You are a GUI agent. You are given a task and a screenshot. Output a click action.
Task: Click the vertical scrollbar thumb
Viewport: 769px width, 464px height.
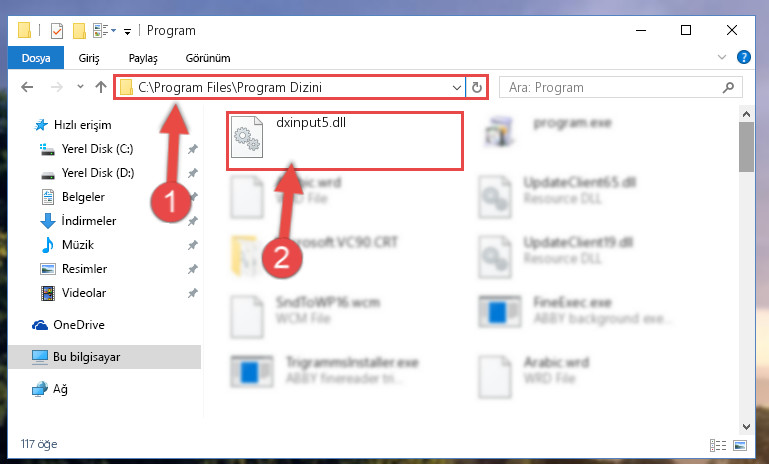tap(746, 147)
